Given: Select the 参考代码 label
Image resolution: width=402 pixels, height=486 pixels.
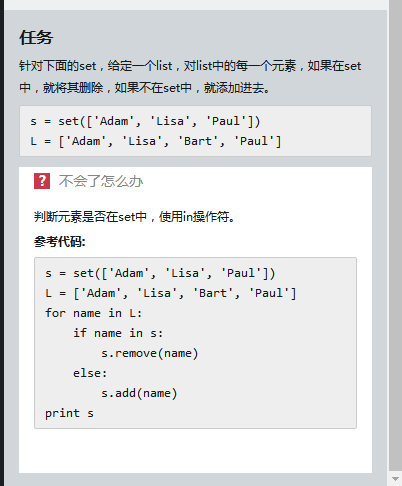Looking at the screenshot, I should coord(60,242).
